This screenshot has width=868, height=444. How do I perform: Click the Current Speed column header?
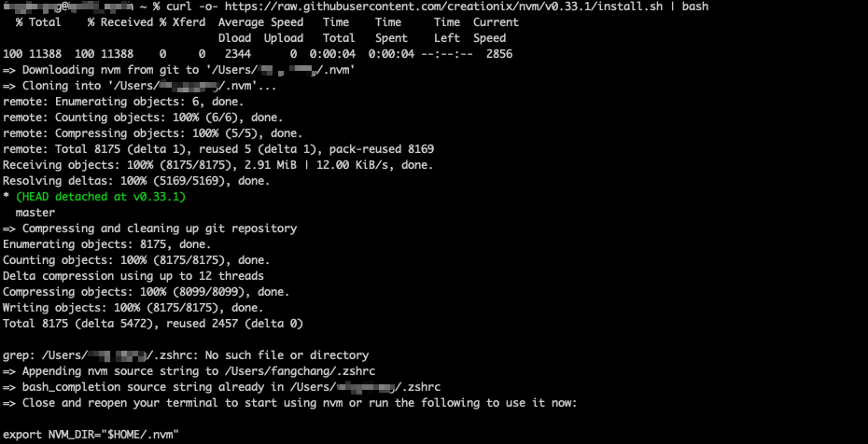(x=496, y=31)
